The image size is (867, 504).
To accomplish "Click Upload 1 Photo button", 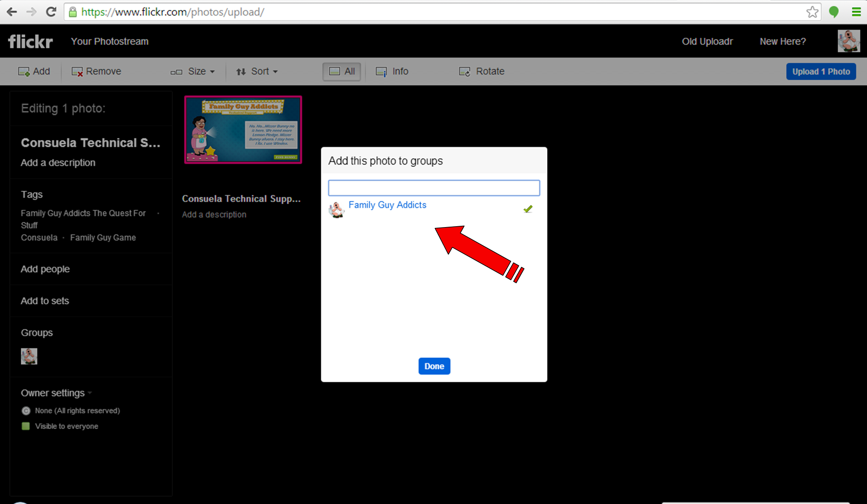I will click(821, 72).
